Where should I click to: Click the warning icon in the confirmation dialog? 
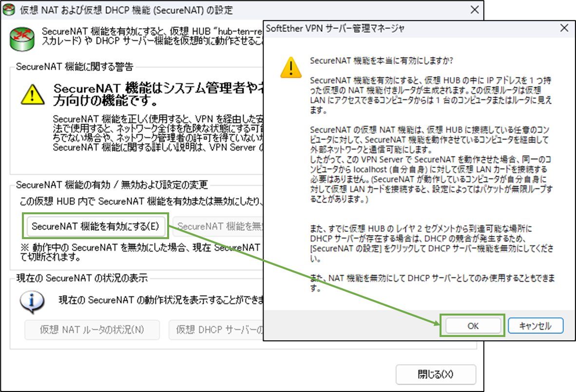point(291,67)
